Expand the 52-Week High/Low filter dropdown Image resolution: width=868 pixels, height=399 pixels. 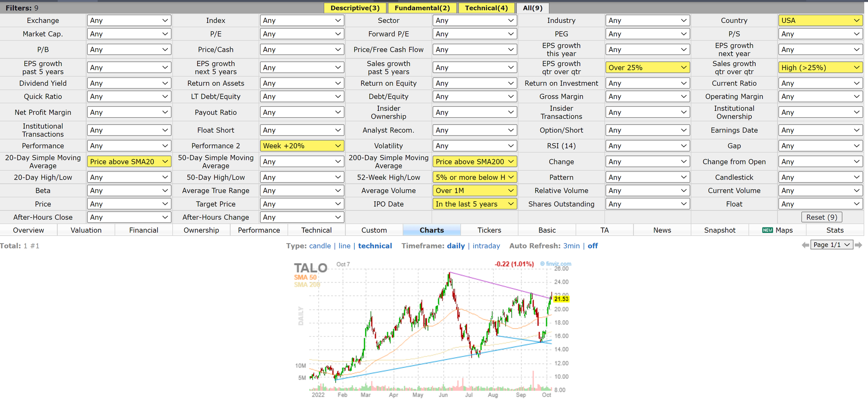[x=475, y=177]
